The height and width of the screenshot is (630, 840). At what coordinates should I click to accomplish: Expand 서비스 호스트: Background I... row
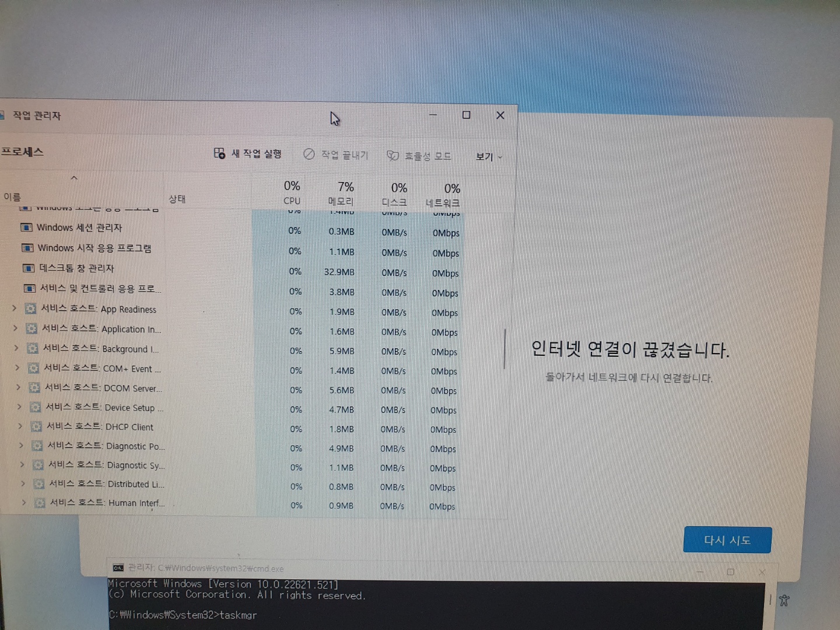[16, 348]
